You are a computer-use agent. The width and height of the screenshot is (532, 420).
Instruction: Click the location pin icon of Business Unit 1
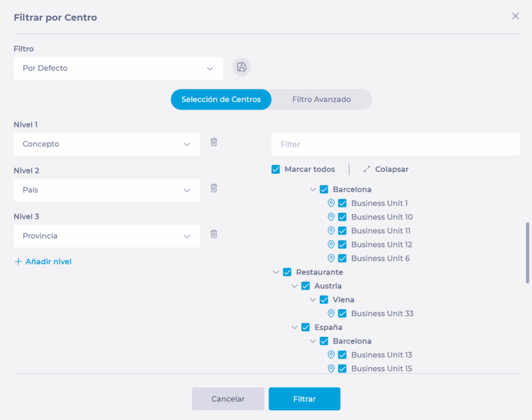click(x=331, y=203)
